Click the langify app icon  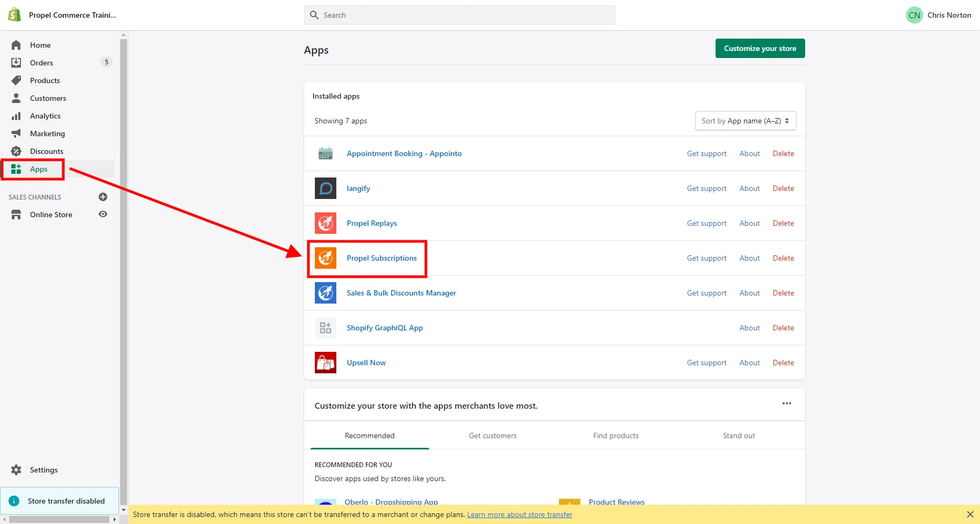pyautogui.click(x=326, y=188)
